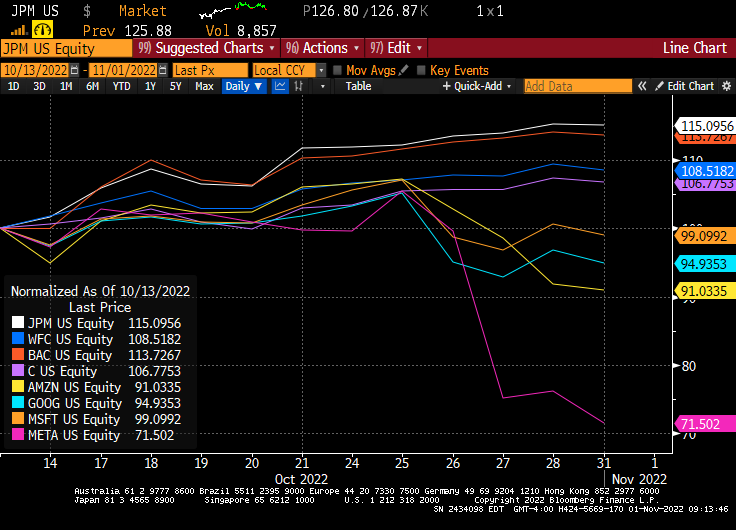Click the orange MSFT legend swatch

(18, 418)
